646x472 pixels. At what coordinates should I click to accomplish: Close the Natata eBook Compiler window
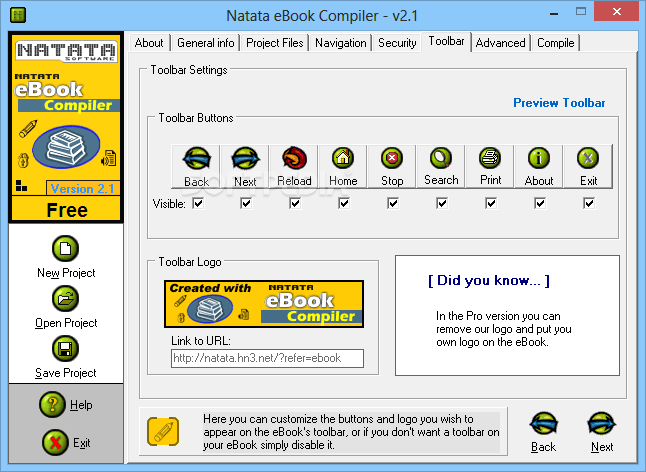click(x=617, y=12)
